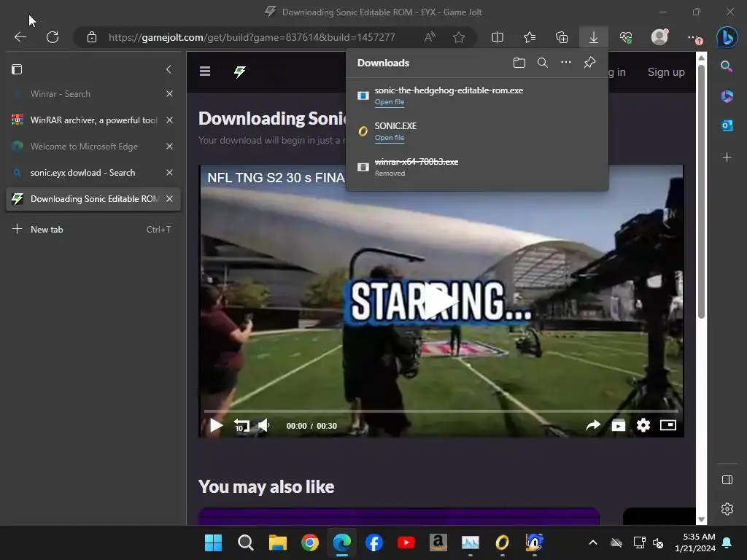Open Edge Settings and more menu
747x560 pixels.
tap(694, 37)
